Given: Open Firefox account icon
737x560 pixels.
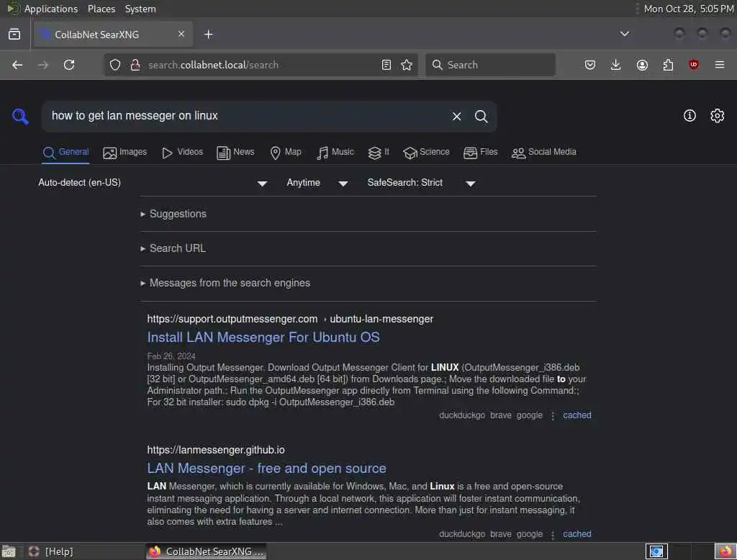Looking at the screenshot, I should click(x=642, y=65).
